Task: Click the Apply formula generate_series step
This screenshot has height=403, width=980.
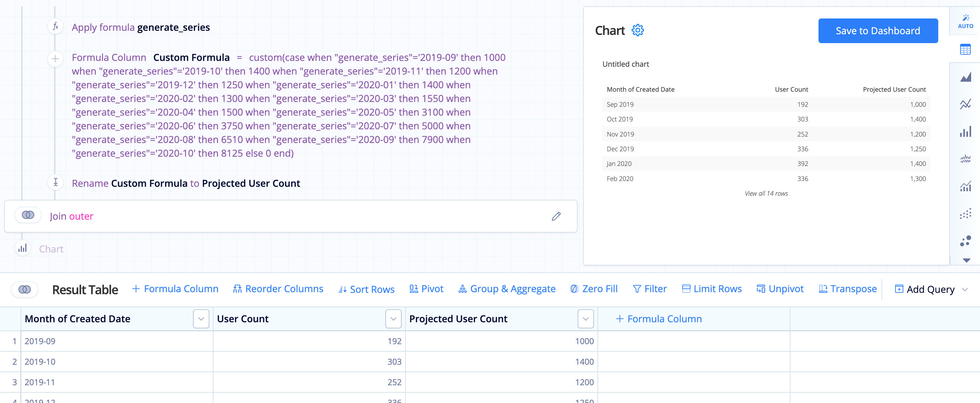Action: pos(141,27)
